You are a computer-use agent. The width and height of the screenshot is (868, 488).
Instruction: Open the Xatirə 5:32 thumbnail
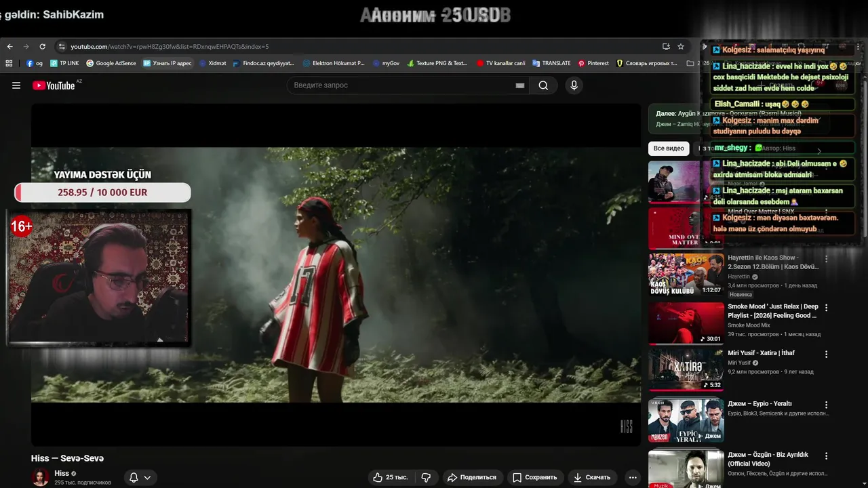[x=686, y=369]
